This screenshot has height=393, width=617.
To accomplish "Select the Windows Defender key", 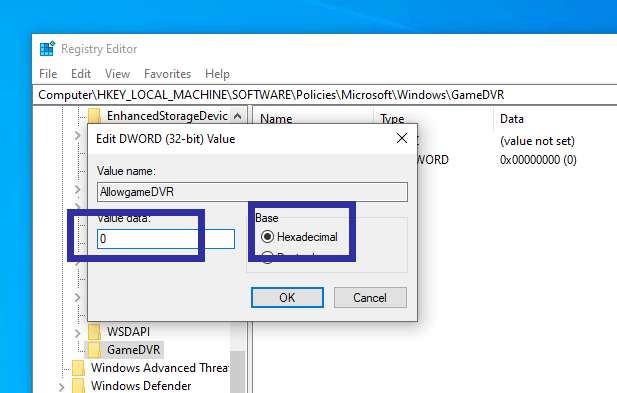I will point(141,386).
